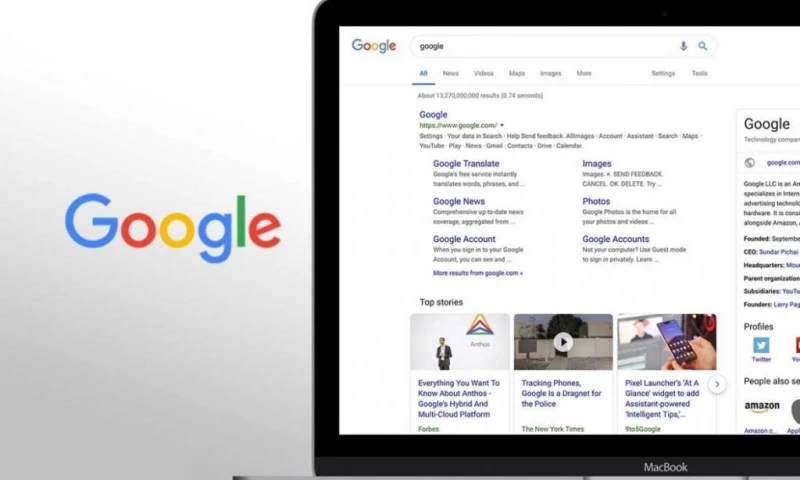Click the magnifying glass search icon
Screen dimensions: 800x480
point(703,46)
